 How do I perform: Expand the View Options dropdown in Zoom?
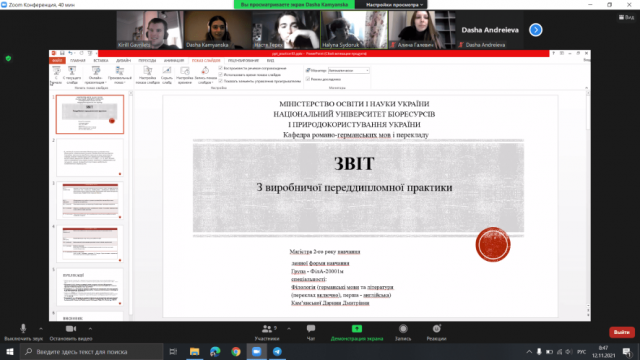click(x=394, y=5)
